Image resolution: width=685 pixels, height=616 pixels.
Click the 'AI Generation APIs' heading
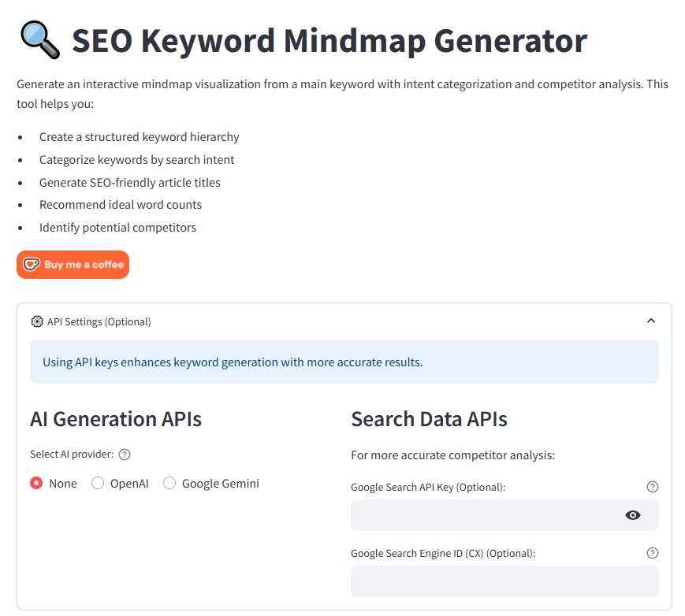tap(115, 418)
